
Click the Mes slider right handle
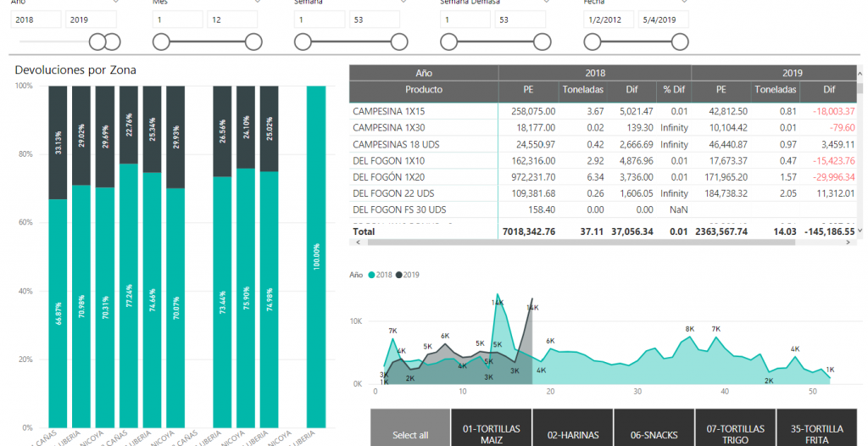pyautogui.click(x=253, y=42)
